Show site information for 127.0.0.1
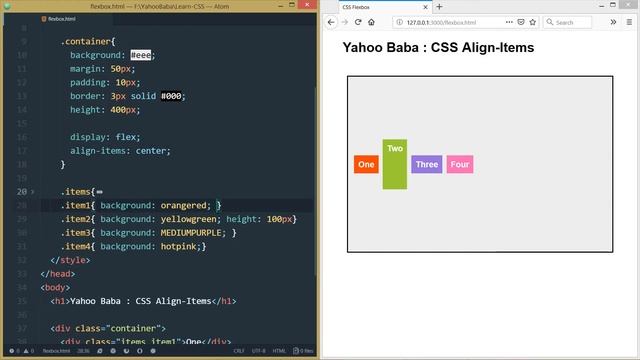Image resolution: width=640 pixels, height=360 pixels. click(x=400, y=22)
